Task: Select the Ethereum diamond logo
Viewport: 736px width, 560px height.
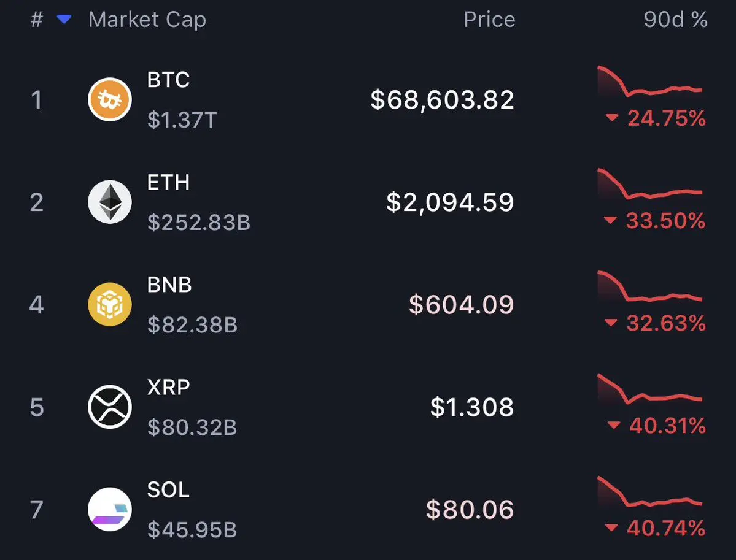Action: tap(110, 202)
